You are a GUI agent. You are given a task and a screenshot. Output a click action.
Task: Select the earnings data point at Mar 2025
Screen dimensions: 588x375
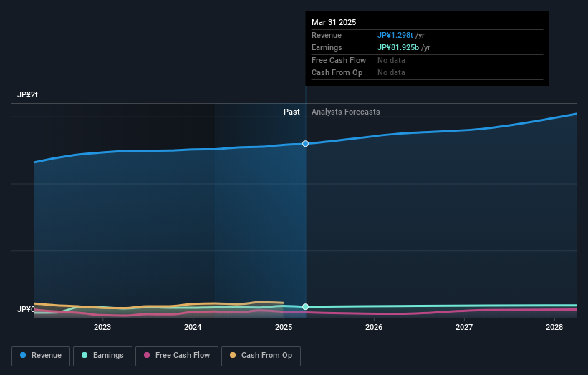click(x=306, y=307)
